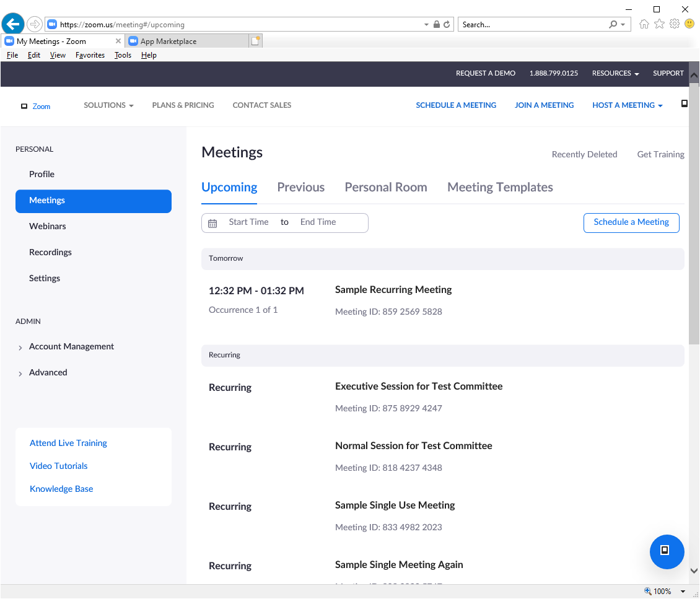Click the End Time date field
The height and width of the screenshot is (599, 700).
(318, 222)
